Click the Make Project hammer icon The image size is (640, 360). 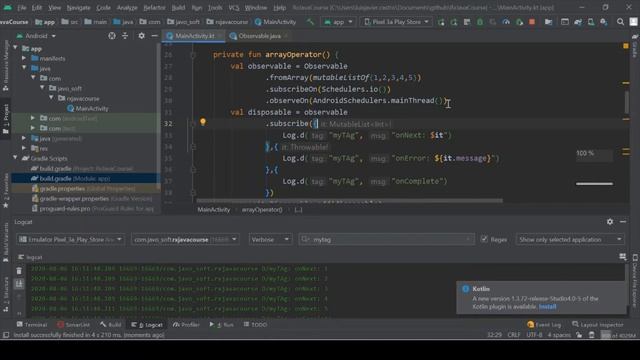pyautogui.click(x=310, y=22)
